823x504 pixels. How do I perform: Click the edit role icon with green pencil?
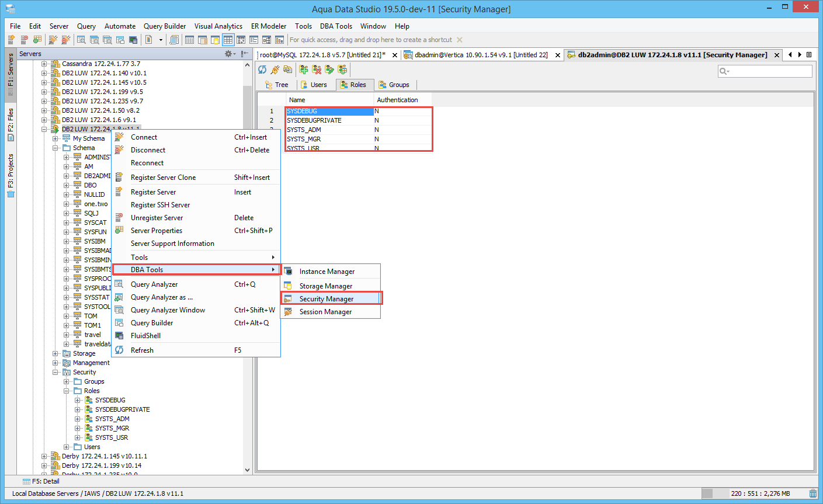click(x=329, y=69)
